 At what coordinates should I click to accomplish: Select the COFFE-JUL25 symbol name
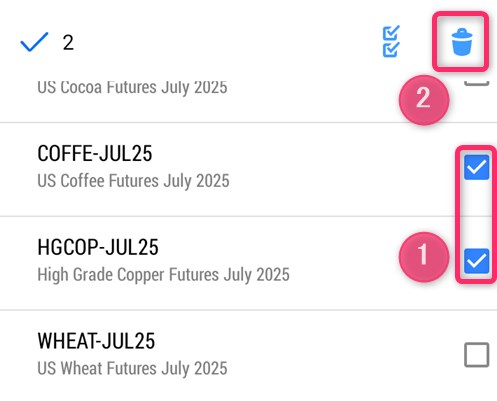coord(95,153)
